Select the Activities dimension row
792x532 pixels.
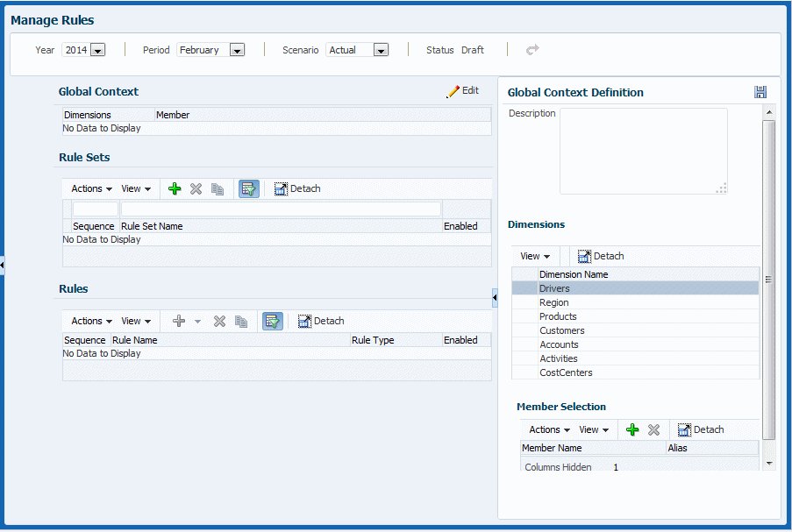click(x=635, y=358)
